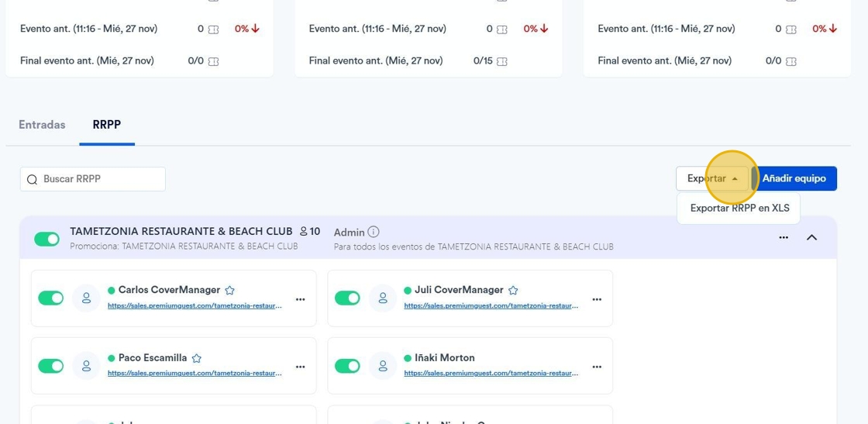Open team options three-dot menu in header
Screen dimensions: 868x424
pyautogui.click(x=784, y=237)
